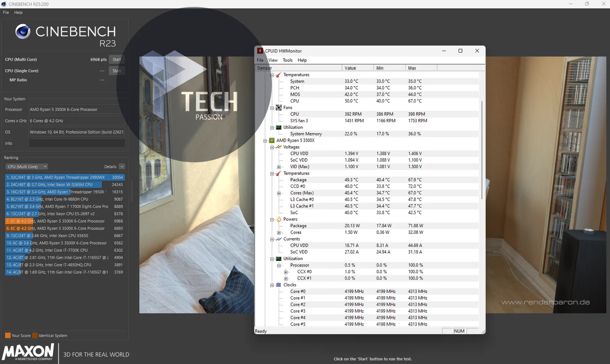
Task: Select ranking entry AMD Ryzen Threadripper 2990WX
Action: (x=65, y=177)
